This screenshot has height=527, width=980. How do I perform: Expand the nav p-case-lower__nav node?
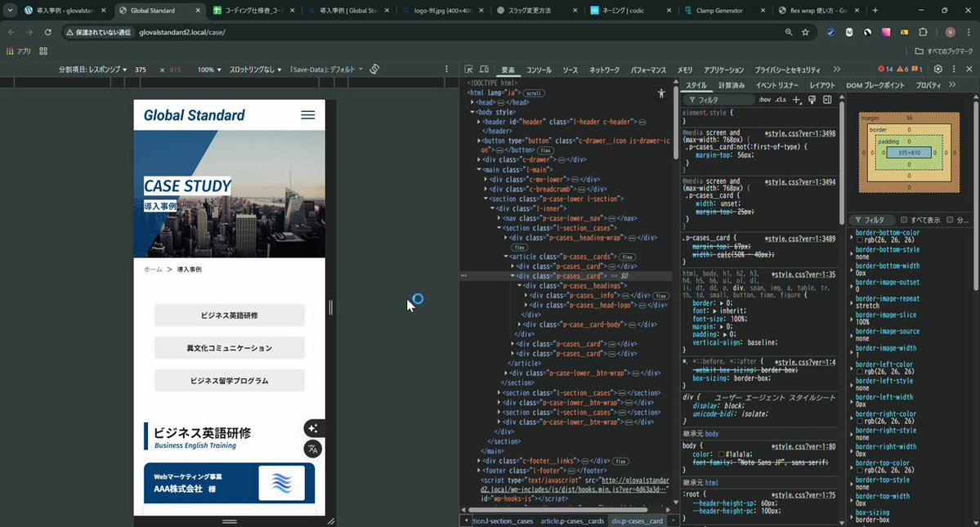[499, 218]
